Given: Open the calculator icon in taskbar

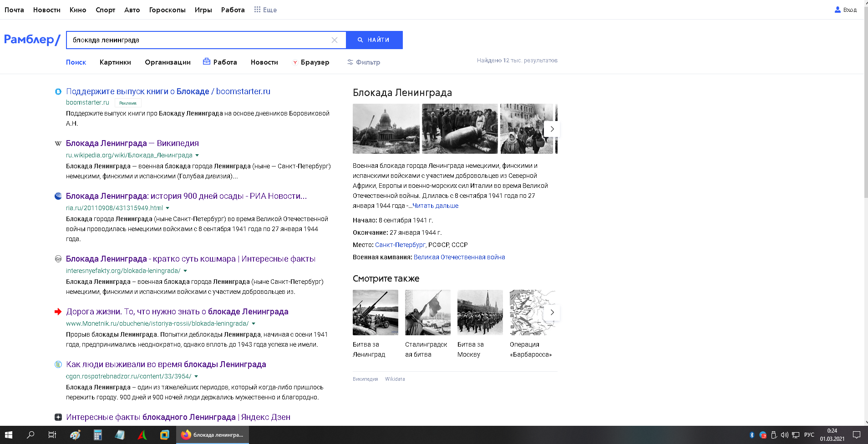Looking at the screenshot, I should [x=97, y=435].
